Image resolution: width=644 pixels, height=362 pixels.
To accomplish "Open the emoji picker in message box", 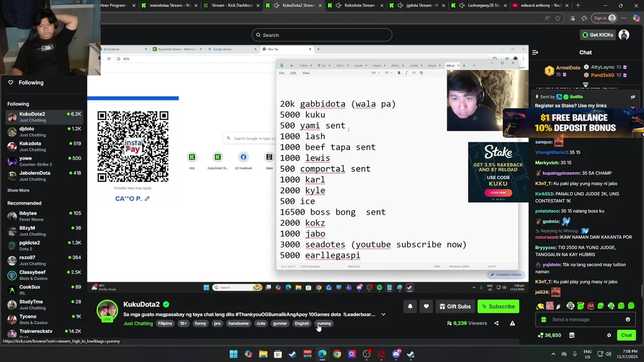I will click(x=627, y=319).
